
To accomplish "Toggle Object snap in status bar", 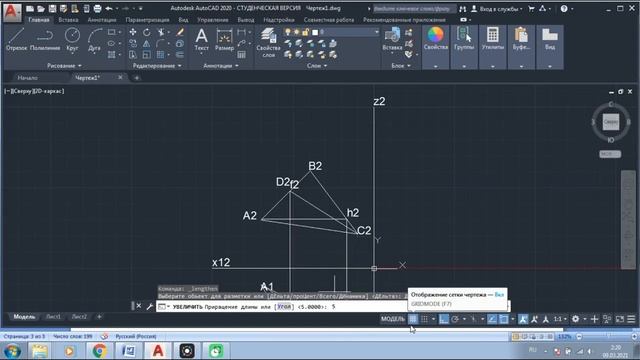I will [504, 319].
